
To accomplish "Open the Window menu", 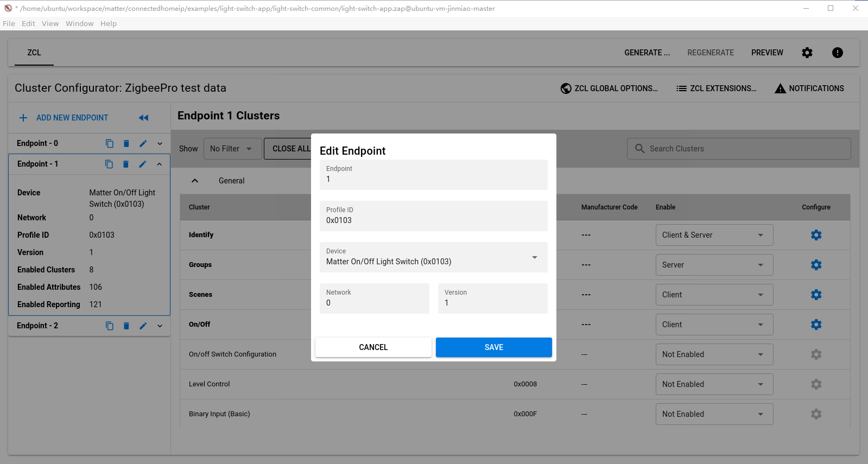I will point(79,23).
